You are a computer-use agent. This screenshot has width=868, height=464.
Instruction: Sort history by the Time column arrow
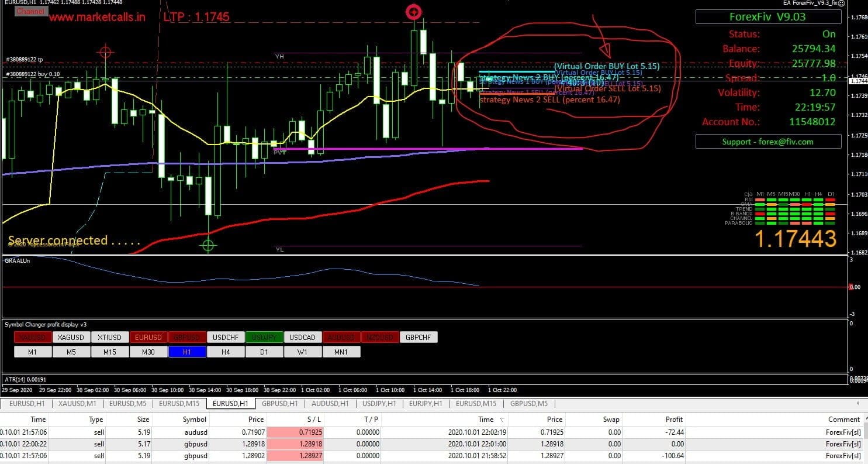(x=503, y=420)
